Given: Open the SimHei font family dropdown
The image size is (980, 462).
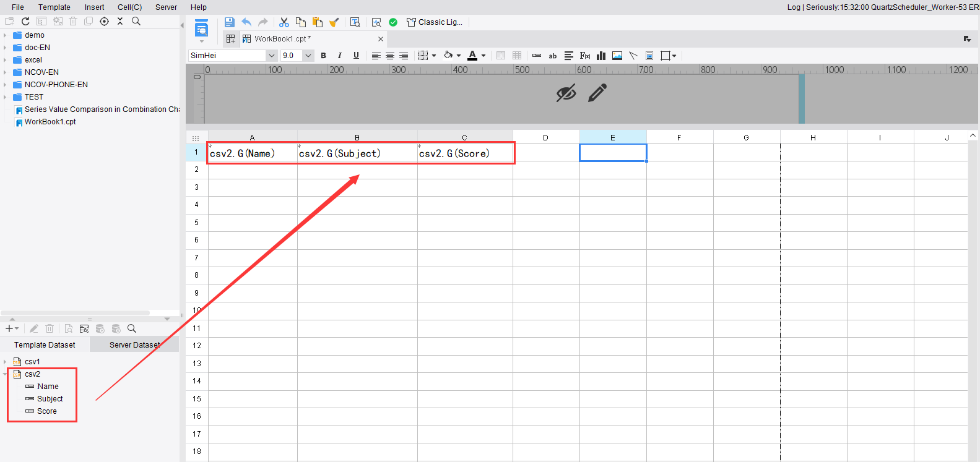Looking at the screenshot, I should point(271,56).
